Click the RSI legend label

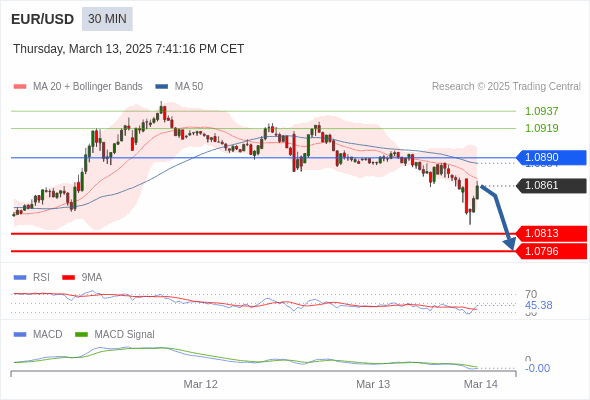41,278
